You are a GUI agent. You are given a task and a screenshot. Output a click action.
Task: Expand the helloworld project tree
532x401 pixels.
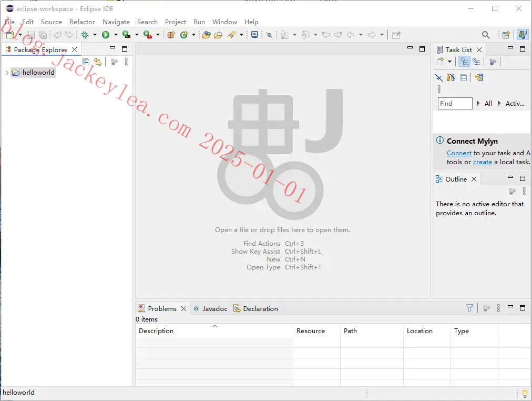[7, 73]
